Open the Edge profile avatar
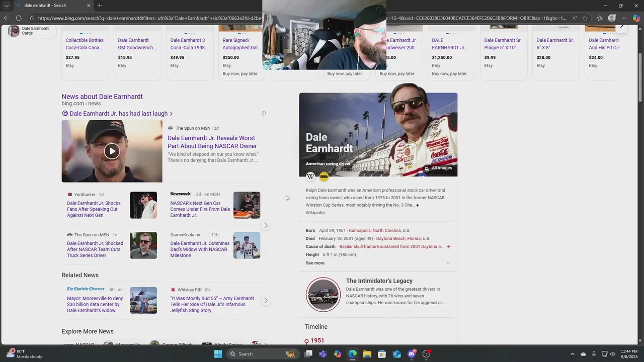This screenshot has height=362, width=644. point(612,18)
